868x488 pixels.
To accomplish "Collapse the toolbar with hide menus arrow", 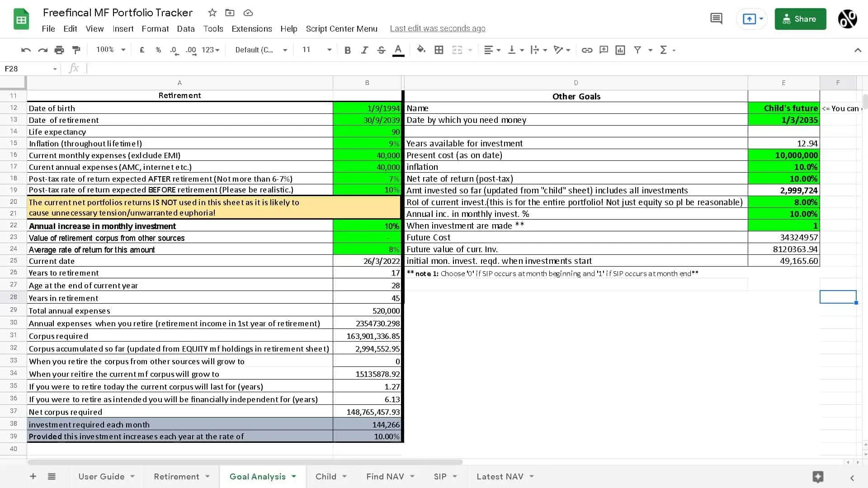I will point(858,50).
